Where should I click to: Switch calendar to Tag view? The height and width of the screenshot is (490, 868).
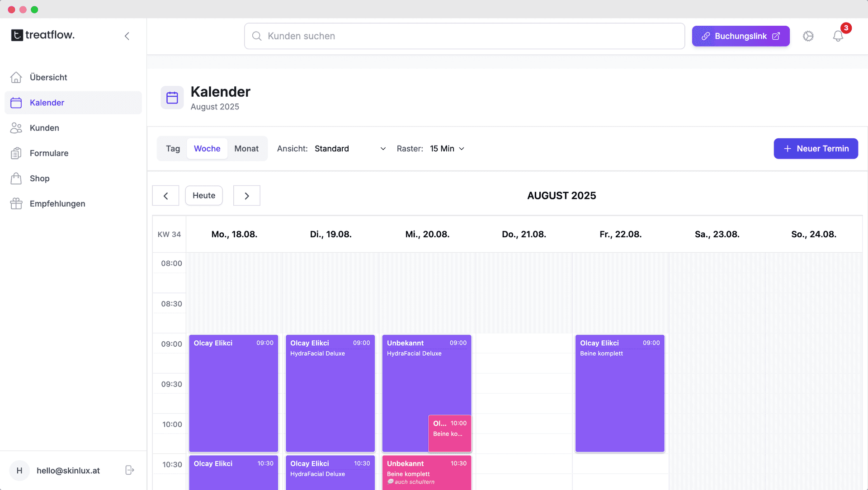(x=173, y=149)
